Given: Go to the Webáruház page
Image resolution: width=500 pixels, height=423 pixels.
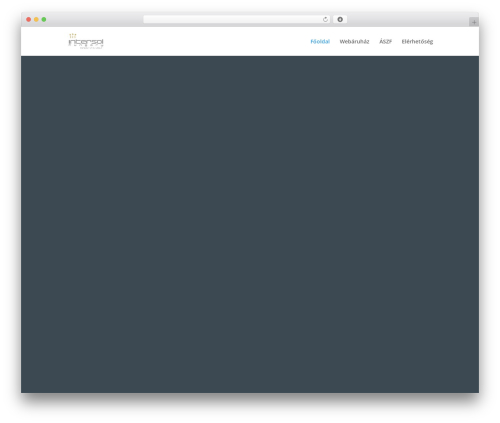Looking at the screenshot, I should (354, 41).
